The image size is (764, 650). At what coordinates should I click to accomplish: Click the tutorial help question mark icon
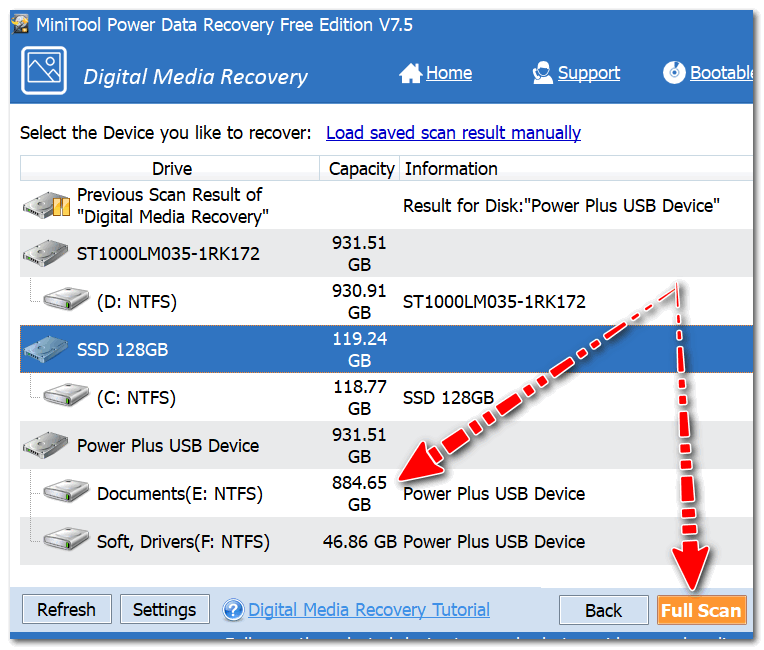pos(233,610)
